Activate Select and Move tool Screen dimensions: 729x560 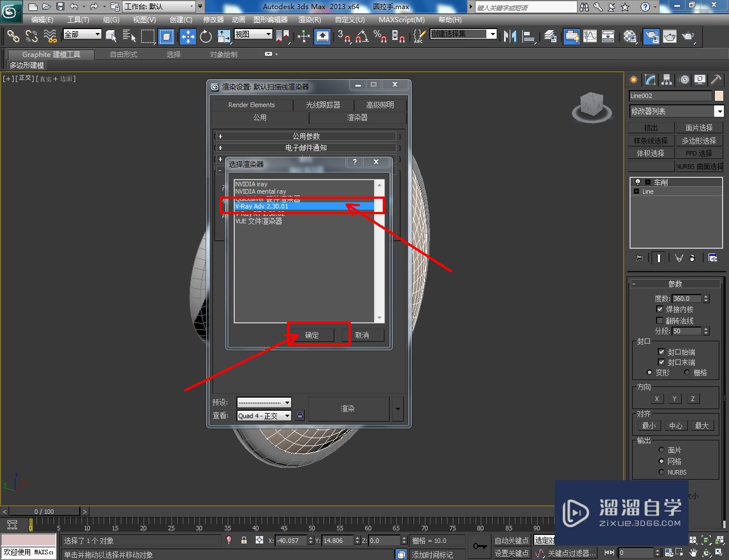pos(187,36)
